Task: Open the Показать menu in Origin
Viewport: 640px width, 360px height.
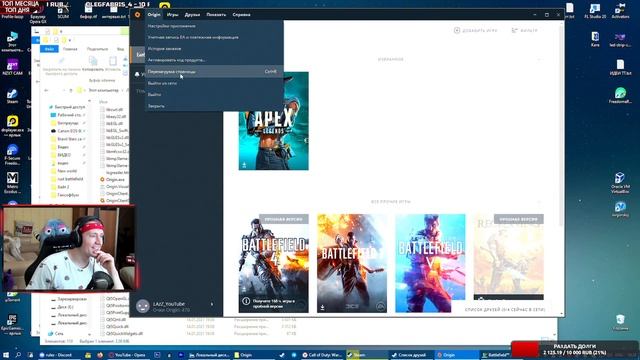Action: click(x=216, y=15)
